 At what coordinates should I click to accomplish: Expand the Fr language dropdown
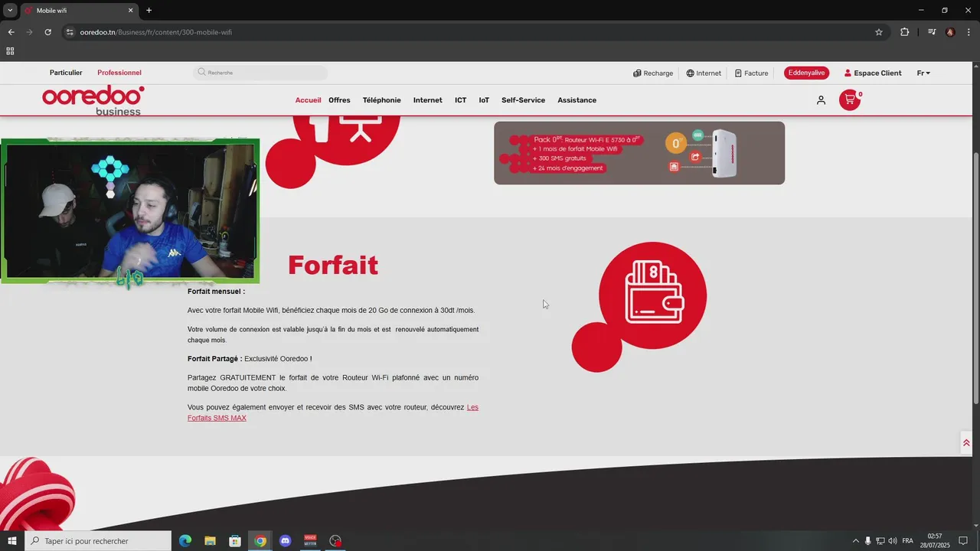[923, 73]
